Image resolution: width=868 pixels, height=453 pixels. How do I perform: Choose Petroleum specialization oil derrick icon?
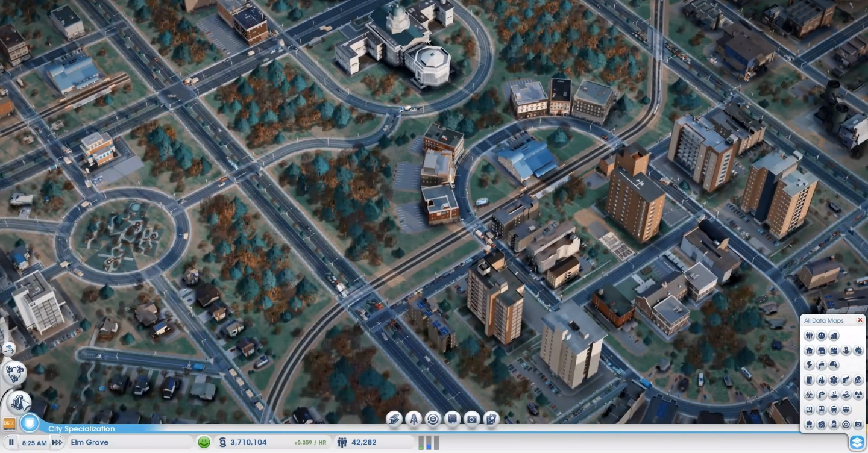[414, 419]
